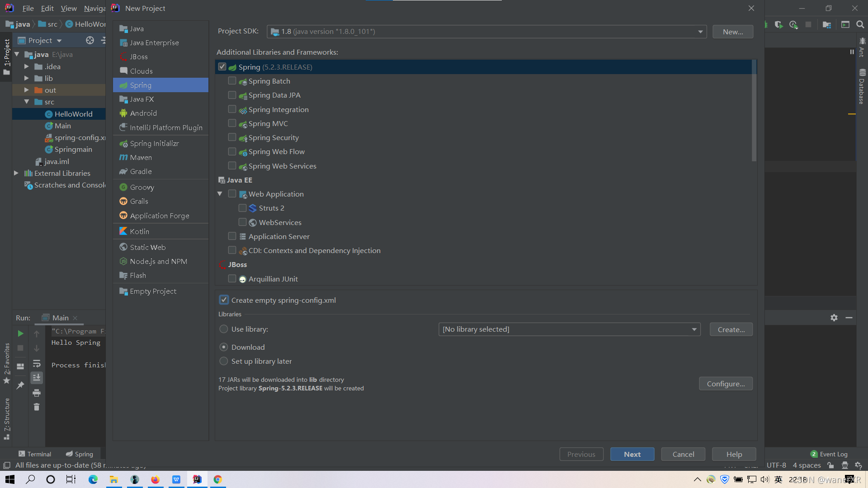Open File Explorer from taskbar
Viewport: 868px width, 488px height.
click(x=114, y=479)
